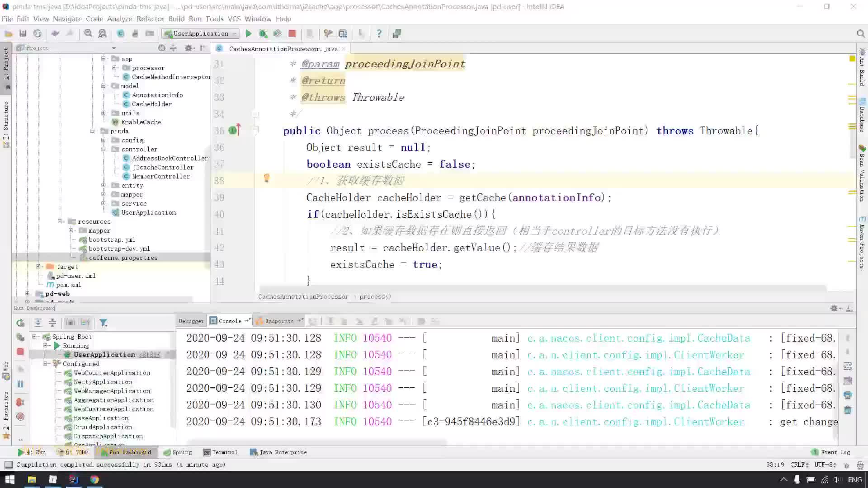Open the Java Enterprise tool window
Screen dimensions: 868x488
(278, 452)
